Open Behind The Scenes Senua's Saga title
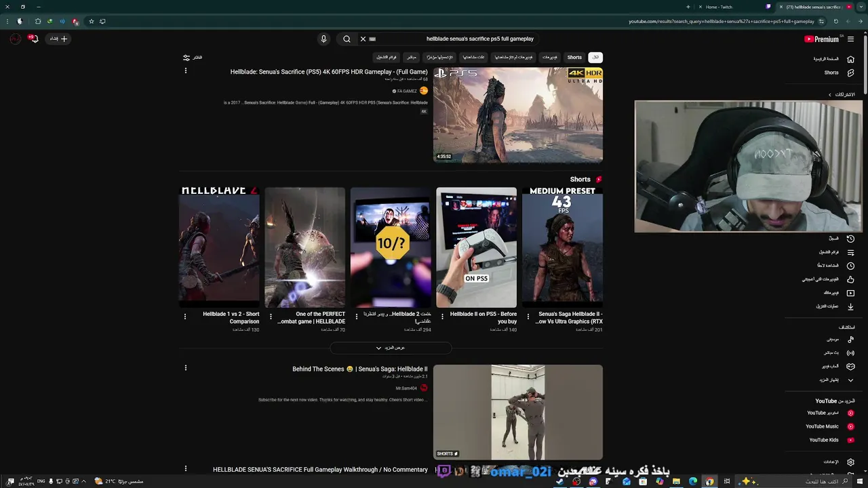Viewport: 868px width, 488px height. tap(360, 369)
